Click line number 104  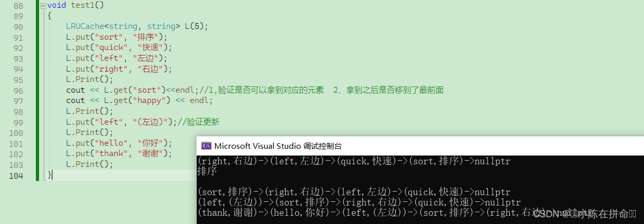[15, 175]
